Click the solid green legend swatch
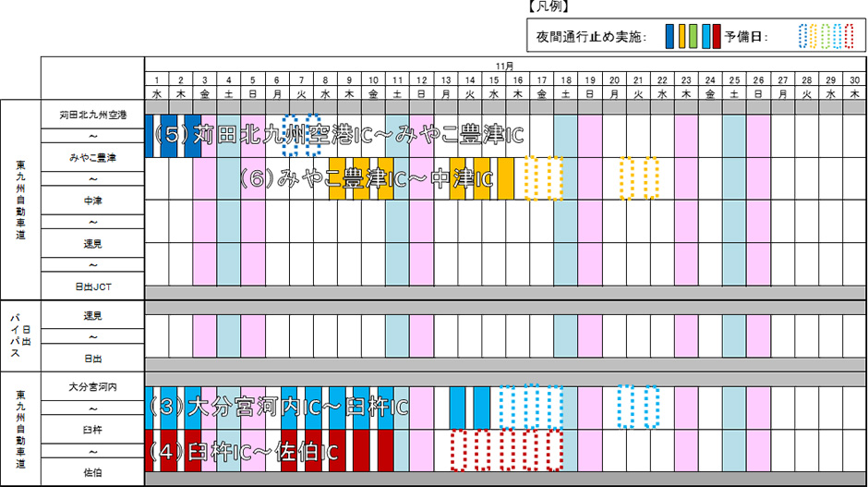 (x=693, y=37)
